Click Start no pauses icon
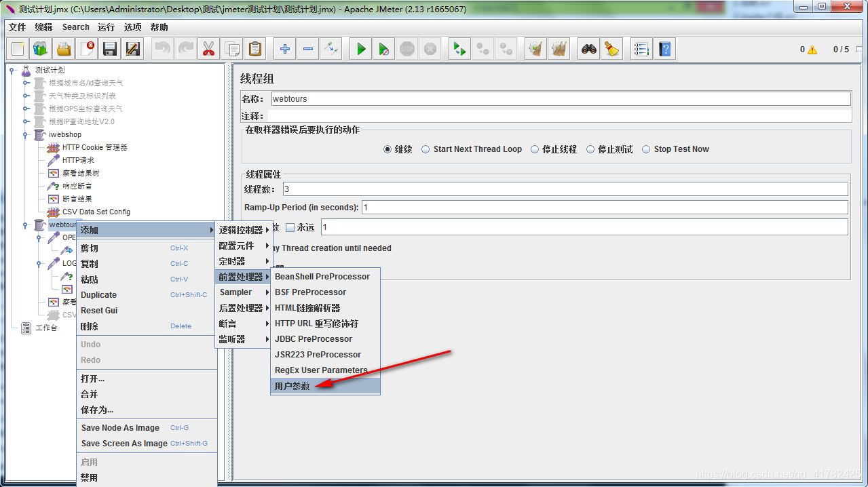Viewport: 868px width, 487px height. point(384,49)
